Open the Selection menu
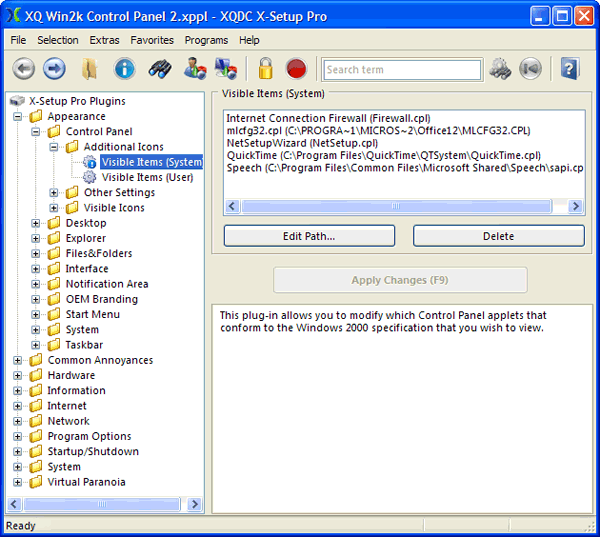 (x=58, y=40)
